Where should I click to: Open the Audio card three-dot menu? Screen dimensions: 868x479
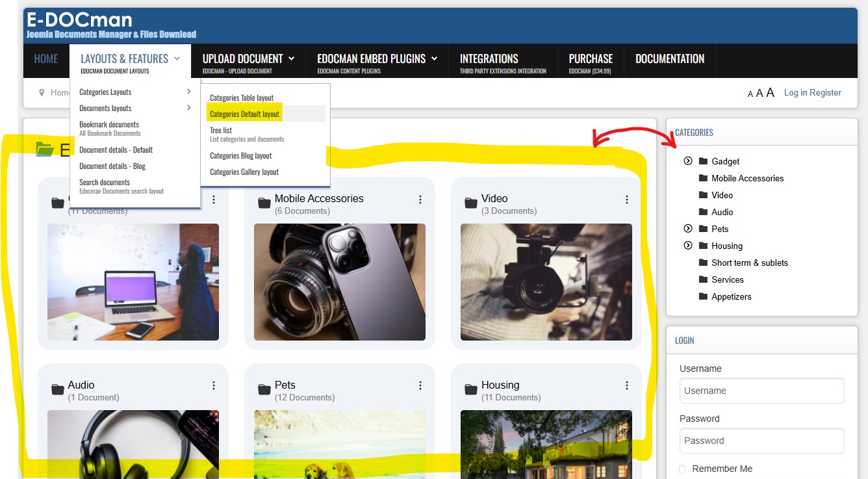tap(214, 386)
